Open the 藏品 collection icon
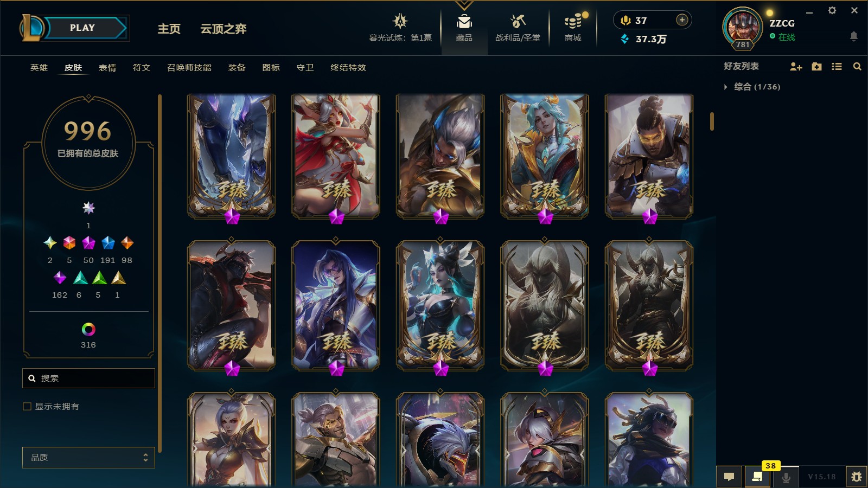868x488 pixels. (464, 22)
